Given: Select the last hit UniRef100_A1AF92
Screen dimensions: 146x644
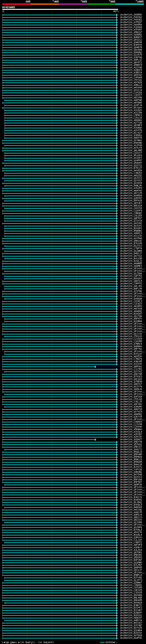Looking at the screenshot, I should coord(131,638).
